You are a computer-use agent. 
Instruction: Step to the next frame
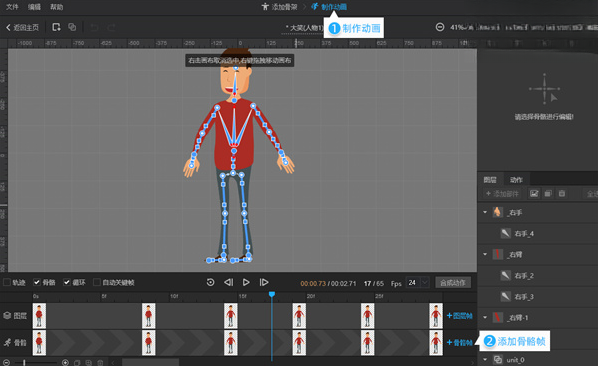point(264,282)
